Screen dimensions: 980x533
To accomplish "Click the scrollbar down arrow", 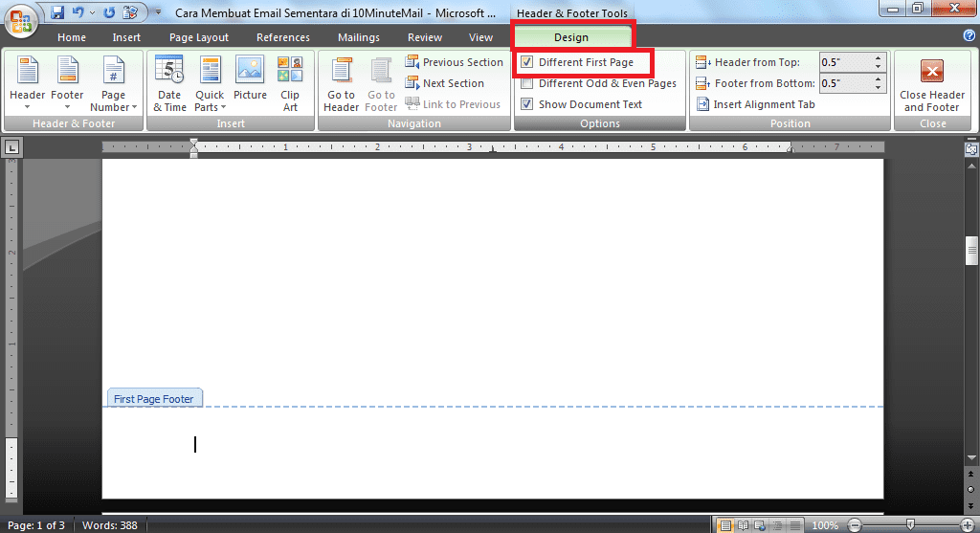I will coord(971,458).
